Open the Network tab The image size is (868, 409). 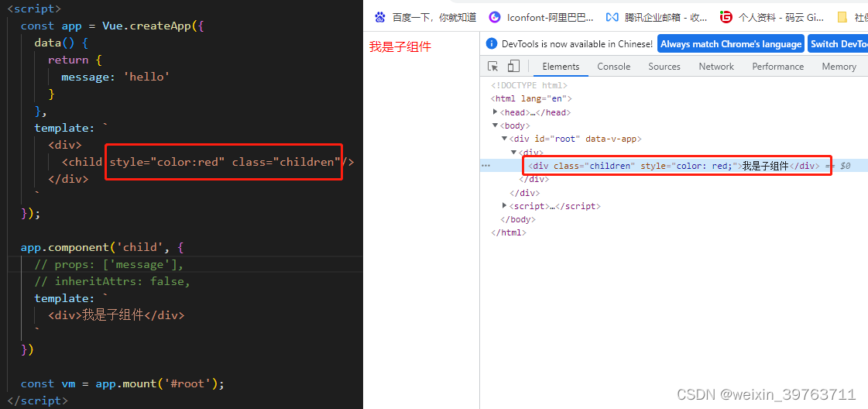[716, 67]
